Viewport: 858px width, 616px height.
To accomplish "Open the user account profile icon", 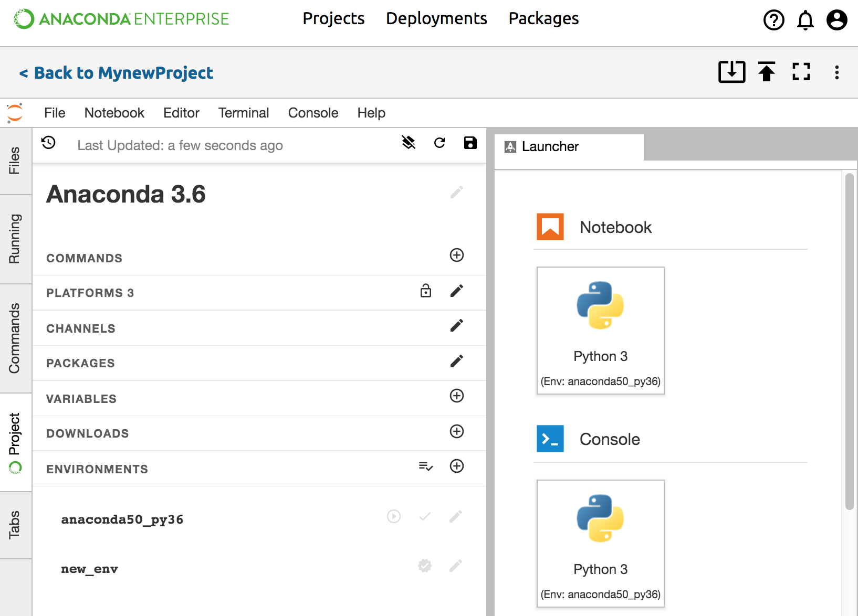I will pyautogui.click(x=836, y=20).
